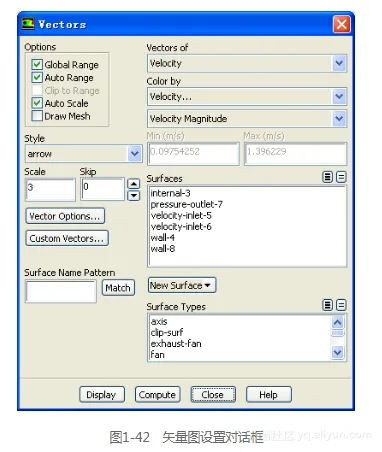The width and height of the screenshot is (382, 452).
Task: Click the Display button
Action: point(102,395)
